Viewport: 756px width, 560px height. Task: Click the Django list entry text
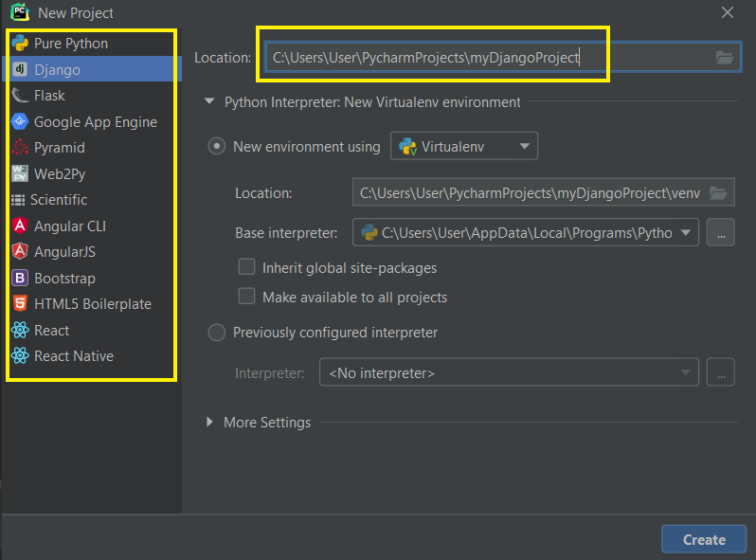(58, 70)
